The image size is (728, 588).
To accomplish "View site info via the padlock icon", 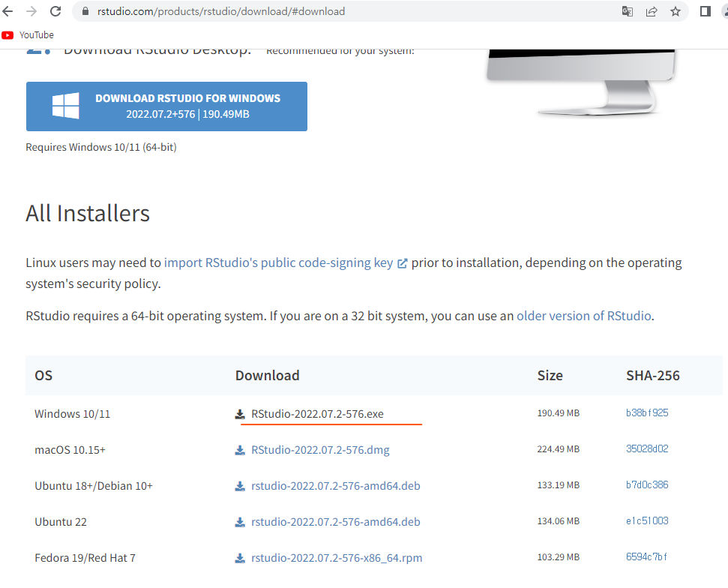I will pyautogui.click(x=85, y=11).
